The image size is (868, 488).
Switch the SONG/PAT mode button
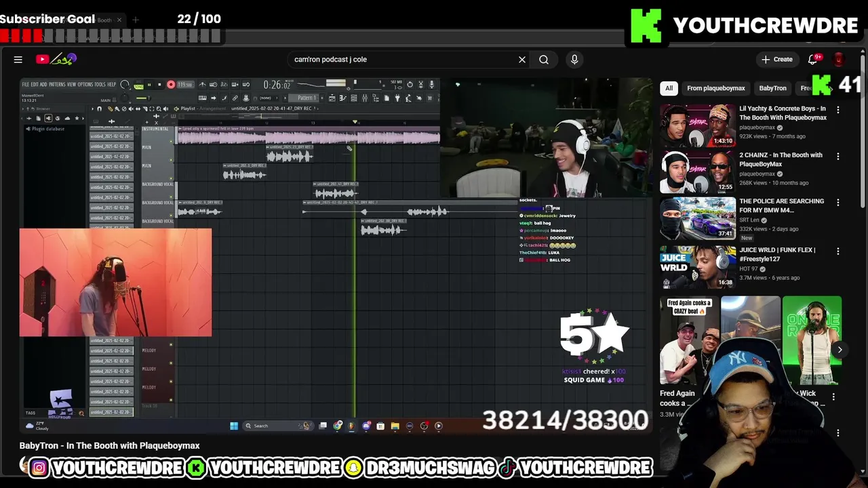tap(138, 85)
